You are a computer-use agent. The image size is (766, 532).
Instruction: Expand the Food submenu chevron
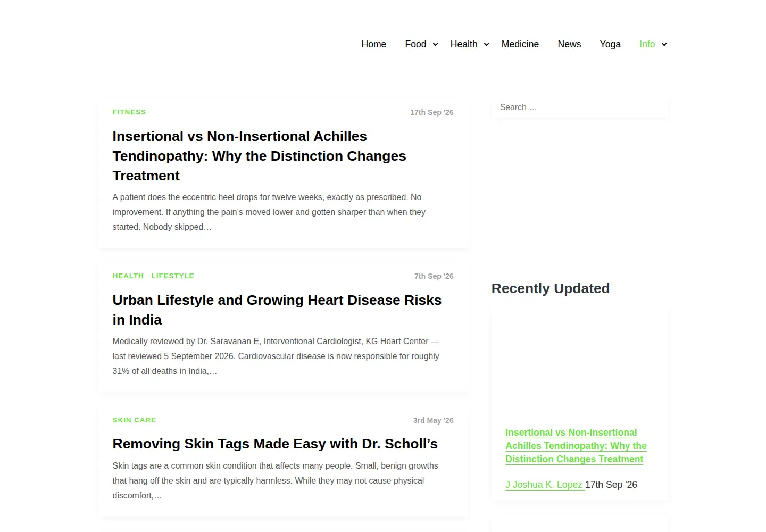435,45
